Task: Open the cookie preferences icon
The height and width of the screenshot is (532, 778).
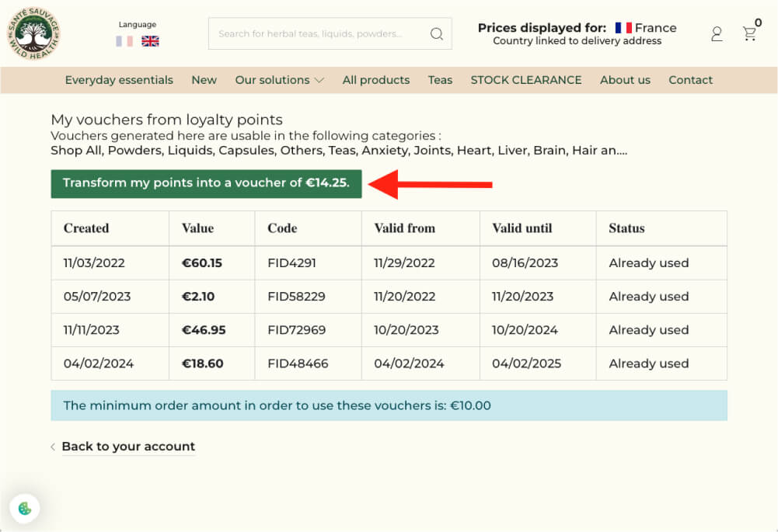Action: (25, 508)
